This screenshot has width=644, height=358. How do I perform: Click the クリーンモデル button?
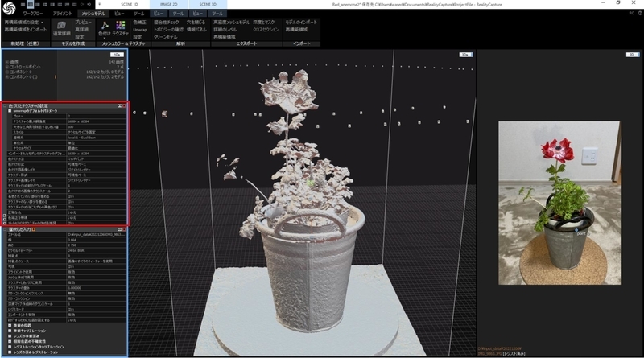[166, 37]
